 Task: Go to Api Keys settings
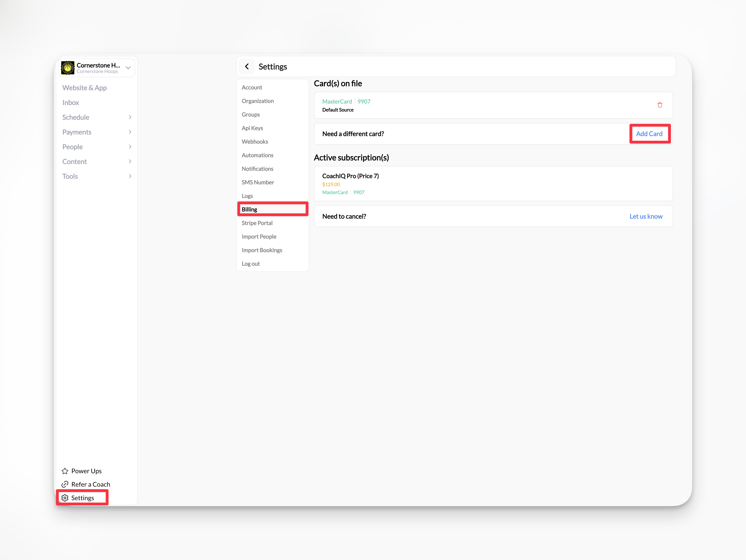252,128
